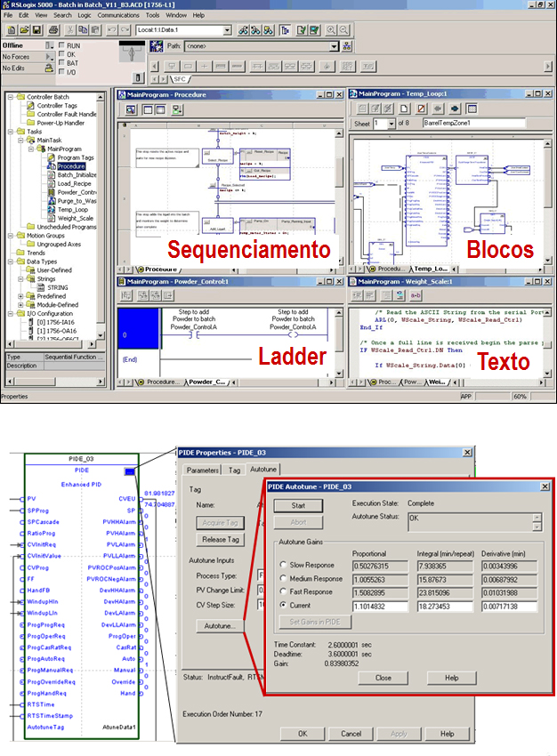Screen dimensions: 557x756
Task: Toggle the RUN status checkbox
Action: pyautogui.click(x=61, y=44)
